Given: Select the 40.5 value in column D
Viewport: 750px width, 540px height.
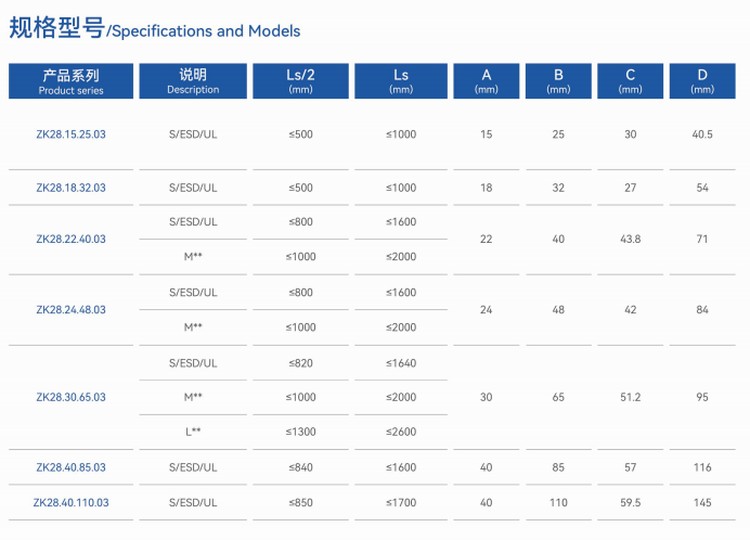Looking at the screenshot, I should click(x=702, y=135).
